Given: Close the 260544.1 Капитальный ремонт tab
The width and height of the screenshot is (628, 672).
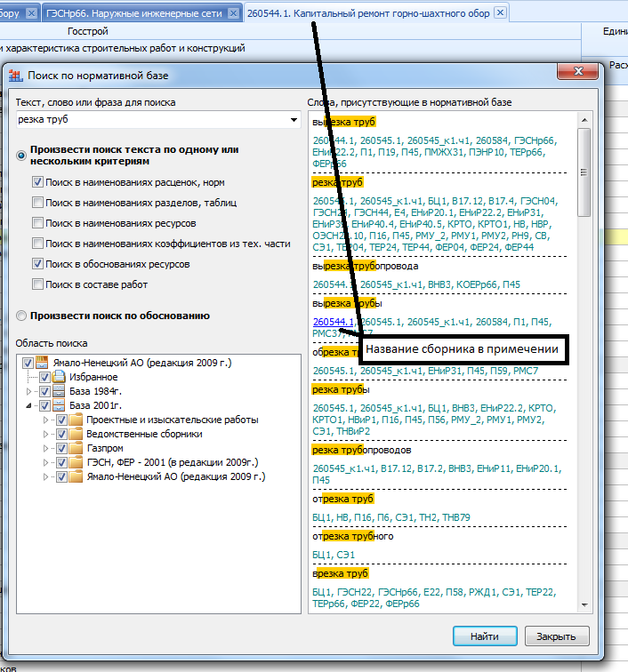Looking at the screenshot, I should tap(499, 12).
